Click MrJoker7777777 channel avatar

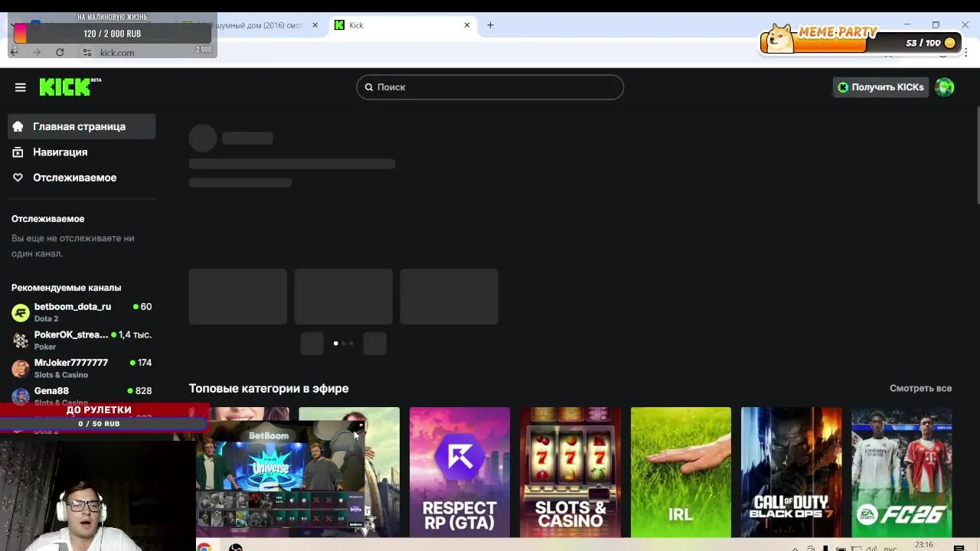pos(21,368)
